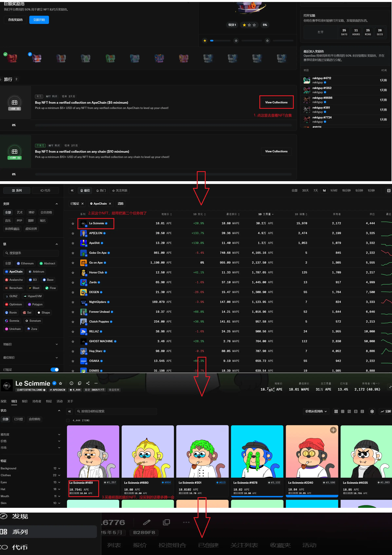Image resolution: width=392 pixels, height=555 pixels.
Task: Click the 查看奖励池 button
Action: [15, 20]
